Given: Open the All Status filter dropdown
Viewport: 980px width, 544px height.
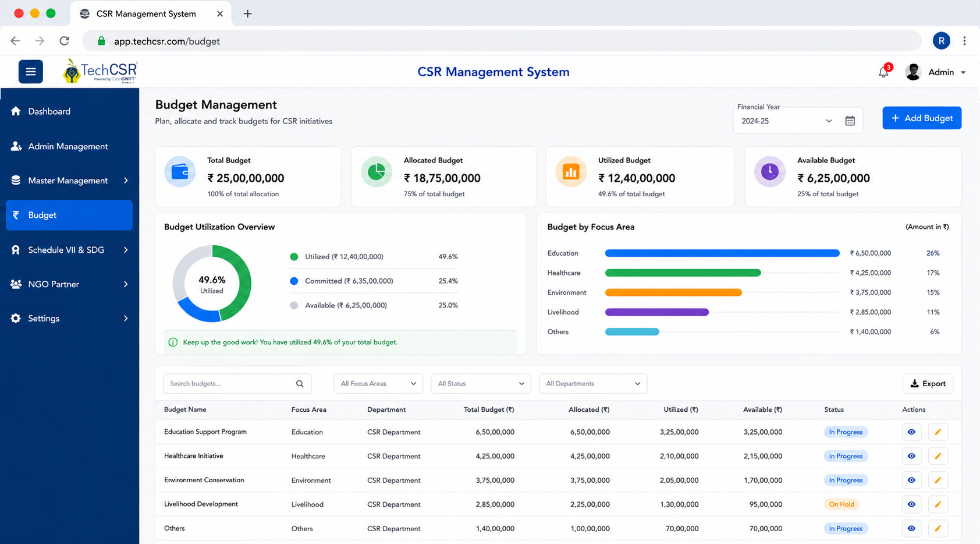Looking at the screenshot, I should point(481,383).
